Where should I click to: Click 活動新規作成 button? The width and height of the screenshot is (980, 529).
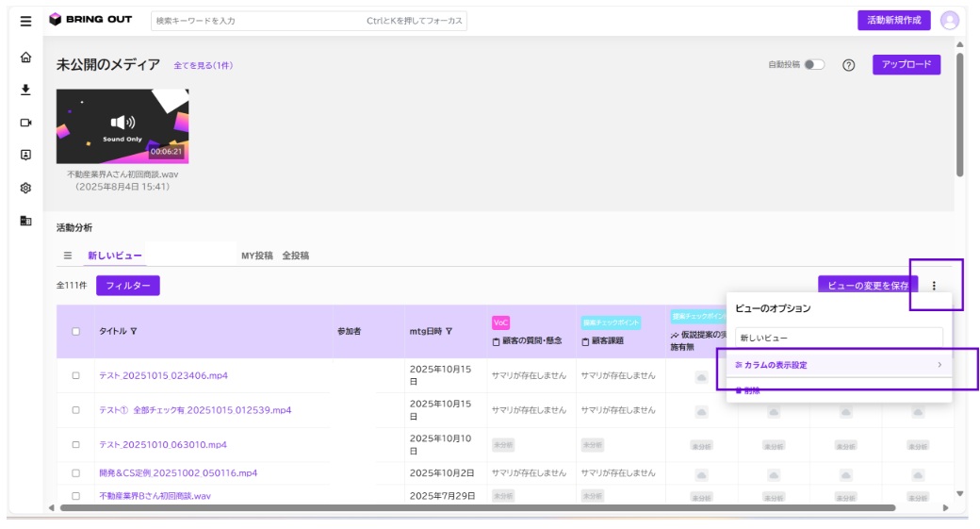[x=893, y=20]
